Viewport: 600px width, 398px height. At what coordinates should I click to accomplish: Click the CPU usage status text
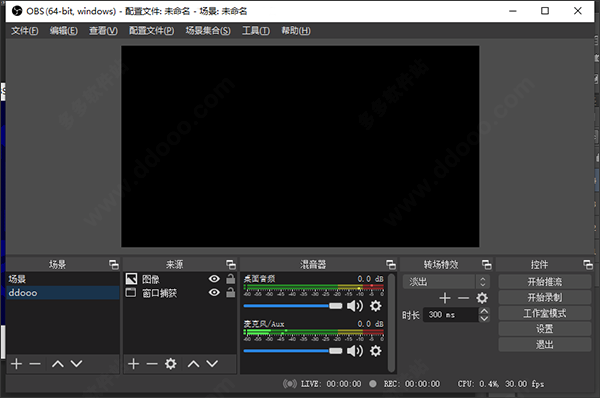(x=478, y=384)
